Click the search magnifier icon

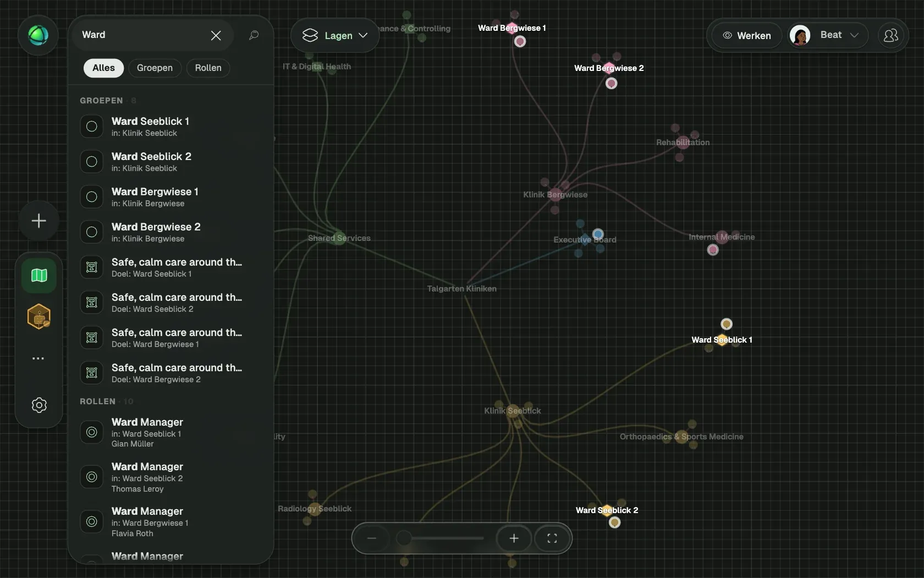click(x=254, y=35)
